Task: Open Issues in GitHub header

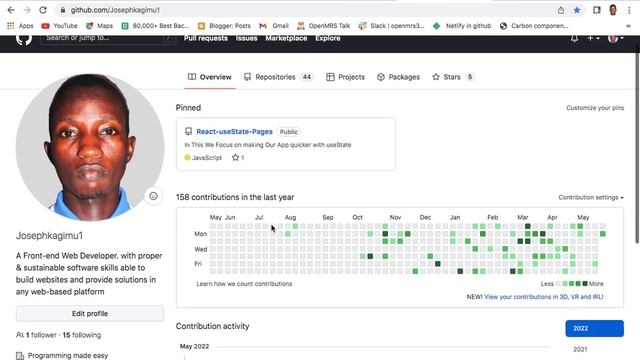Action: click(x=247, y=38)
